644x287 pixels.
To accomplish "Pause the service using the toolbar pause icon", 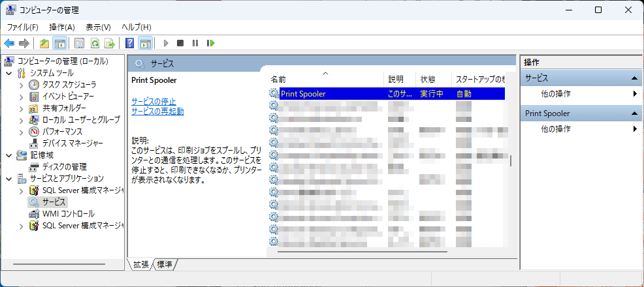I will (195, 43).
